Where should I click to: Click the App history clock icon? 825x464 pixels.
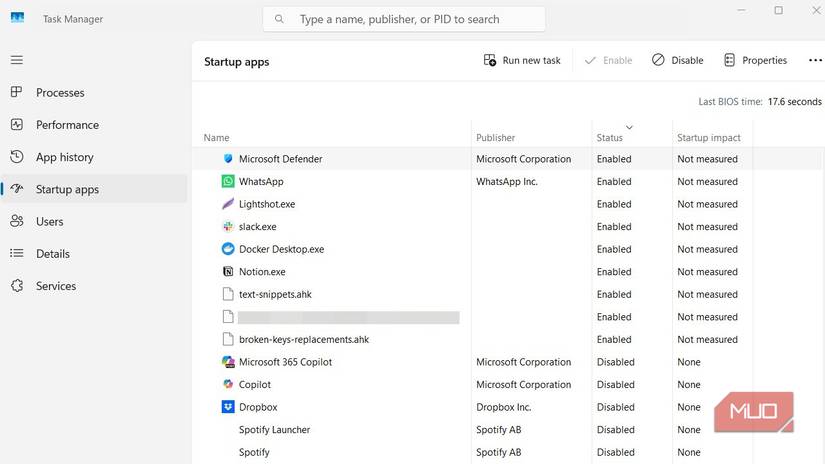point(17,157)
